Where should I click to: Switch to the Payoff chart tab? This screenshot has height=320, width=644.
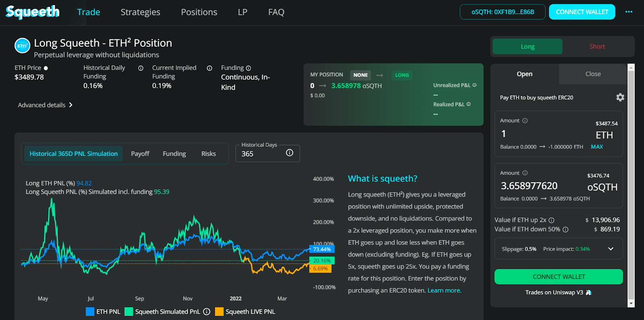(x=140, y=154)
